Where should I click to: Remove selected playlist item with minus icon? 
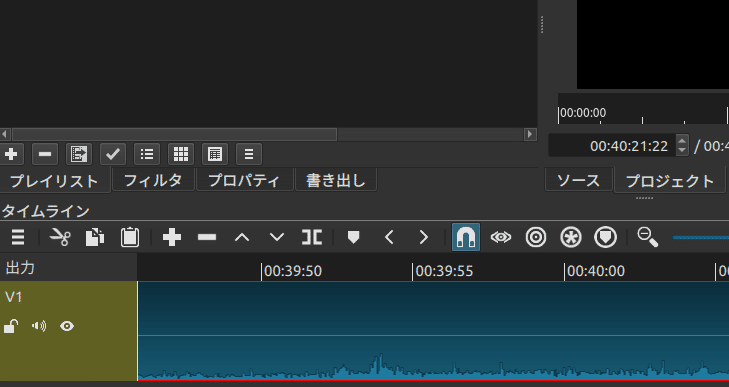pos(45,154)
